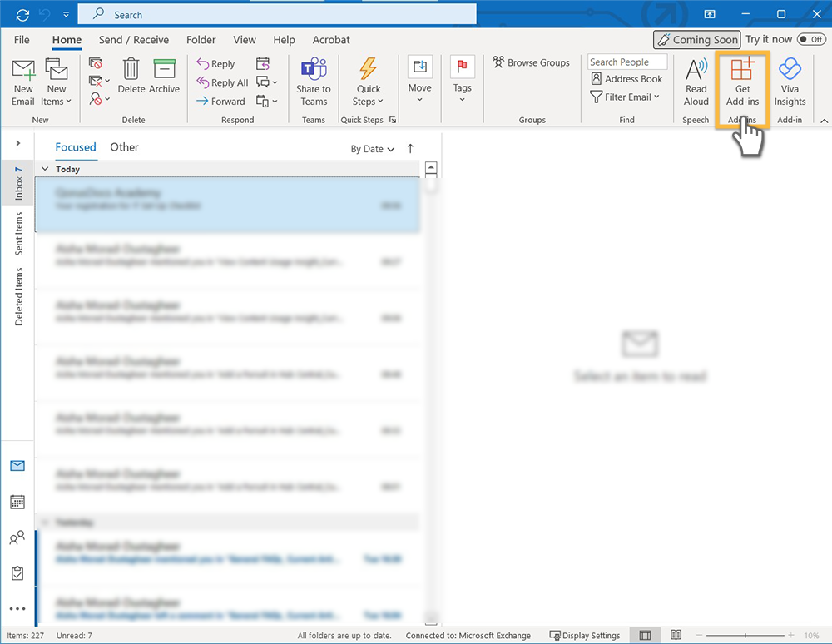Expand the folder pane
Image resolution: width=832 pixels, height=644 pixels.
coord(18,143)
